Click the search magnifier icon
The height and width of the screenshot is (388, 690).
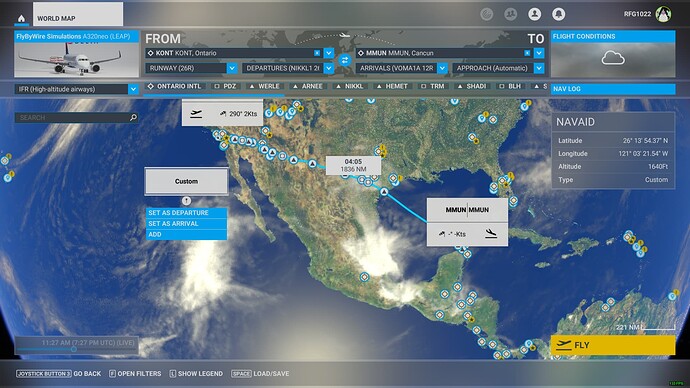click(x=133, y=117)
